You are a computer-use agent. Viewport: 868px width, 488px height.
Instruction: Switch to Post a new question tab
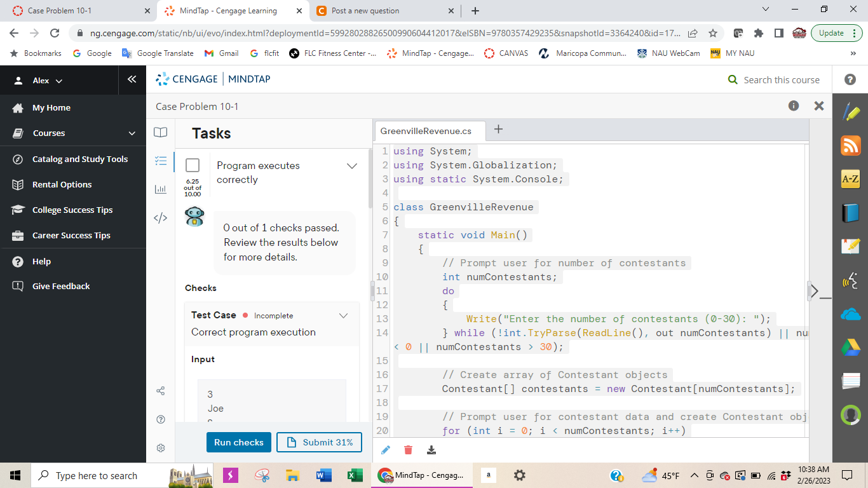tap(384, 11)
